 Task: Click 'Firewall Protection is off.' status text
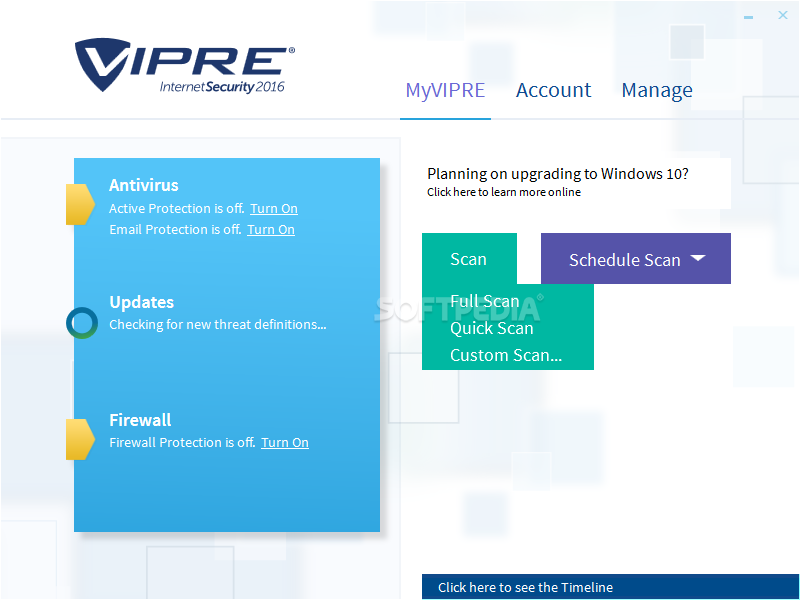pyautogui.click(x=182, y=442)
